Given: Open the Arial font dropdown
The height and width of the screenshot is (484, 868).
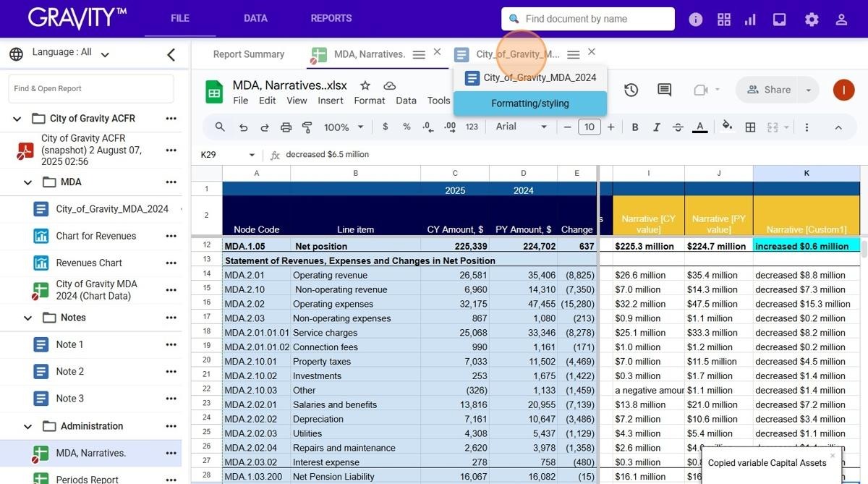Looking at the screenshot, I should (x=521, y=127).
